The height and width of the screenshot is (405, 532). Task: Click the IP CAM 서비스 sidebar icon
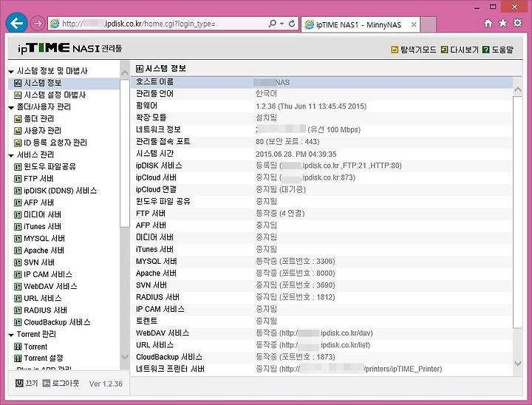18,274
